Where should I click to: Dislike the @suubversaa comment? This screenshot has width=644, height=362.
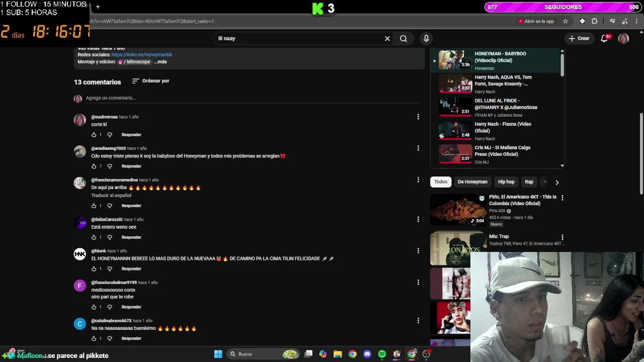110,135
